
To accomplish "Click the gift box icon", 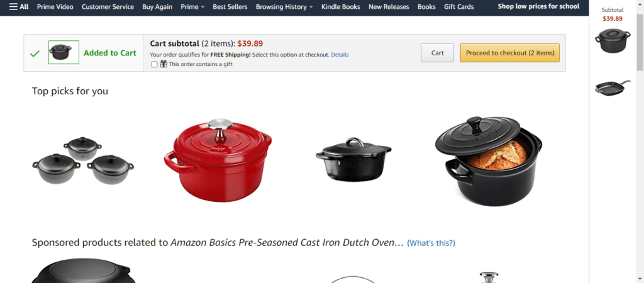I will pyautogui.click(x=163, y=64).
